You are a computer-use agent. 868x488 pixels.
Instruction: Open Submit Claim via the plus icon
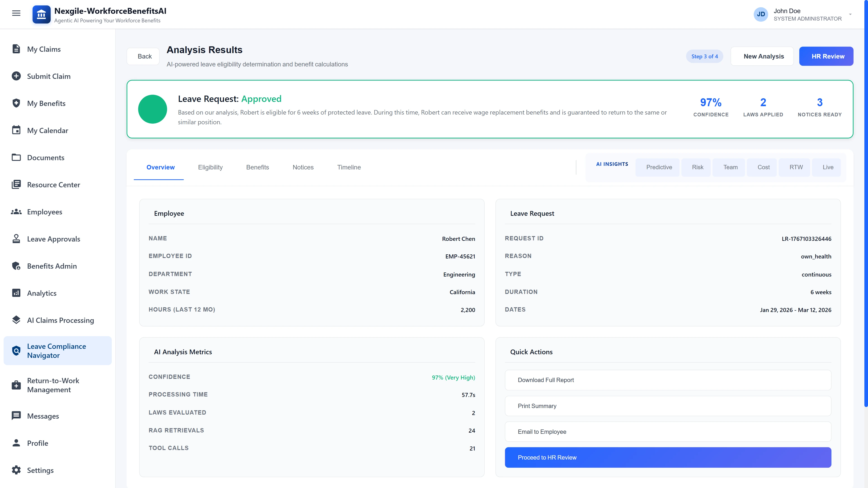pos(17,76)
